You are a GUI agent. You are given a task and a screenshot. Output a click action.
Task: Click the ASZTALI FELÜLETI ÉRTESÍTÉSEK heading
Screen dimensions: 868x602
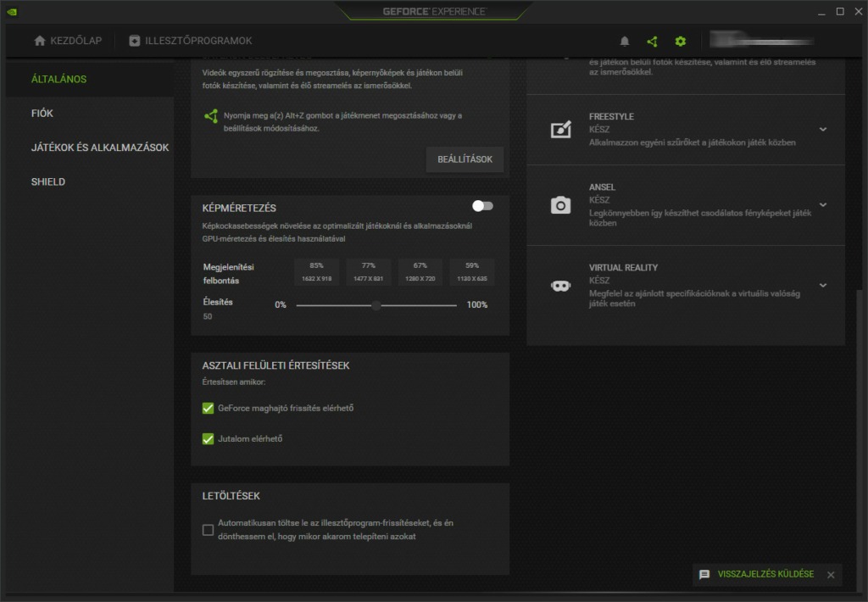point(275,365)
